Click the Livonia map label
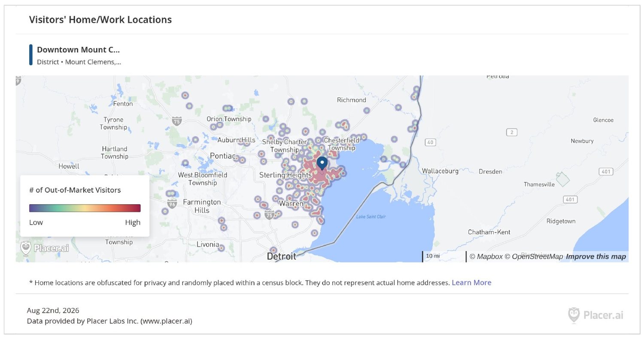 click(x=208, y=244)
